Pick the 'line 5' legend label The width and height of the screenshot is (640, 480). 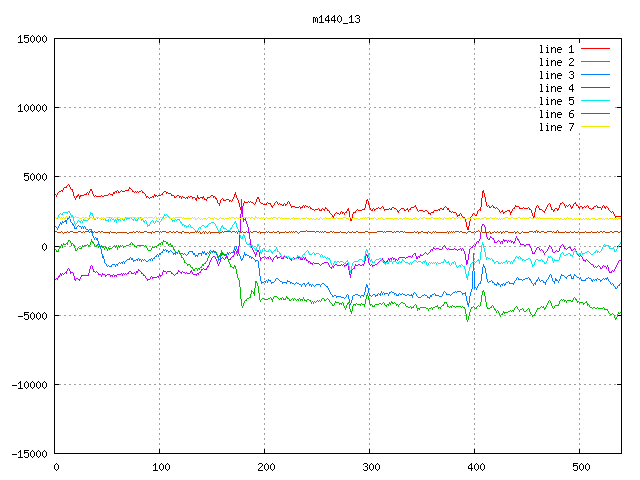(557, 101)
